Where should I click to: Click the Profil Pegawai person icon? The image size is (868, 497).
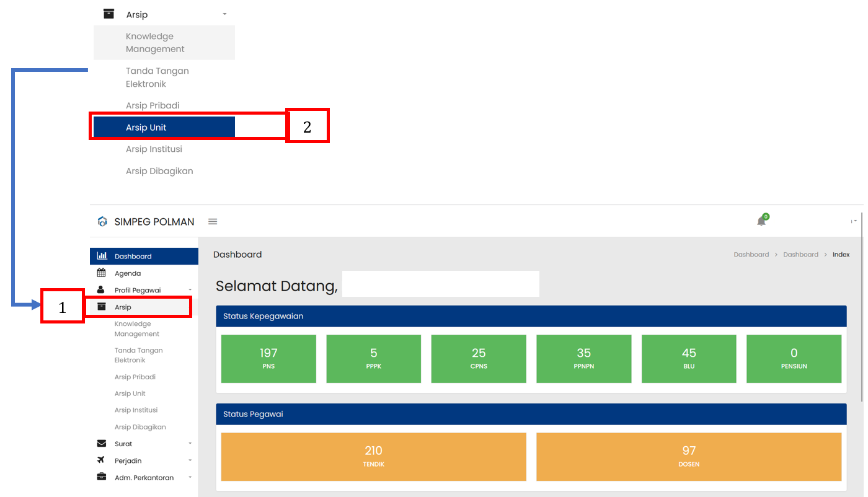click(x=102, y=290)
